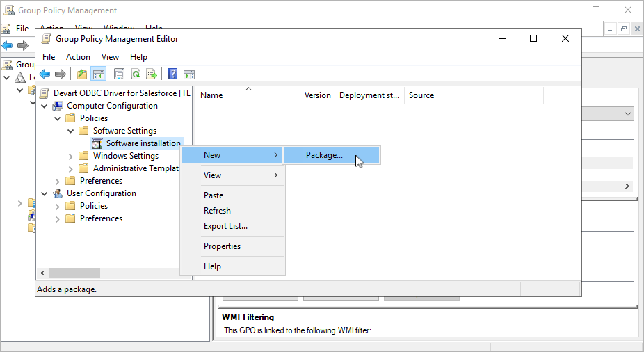Image resolution: width=644 pixels, height=352 pixels.
Task: Click the User Configuration user icon
Action: coord(58,193)
